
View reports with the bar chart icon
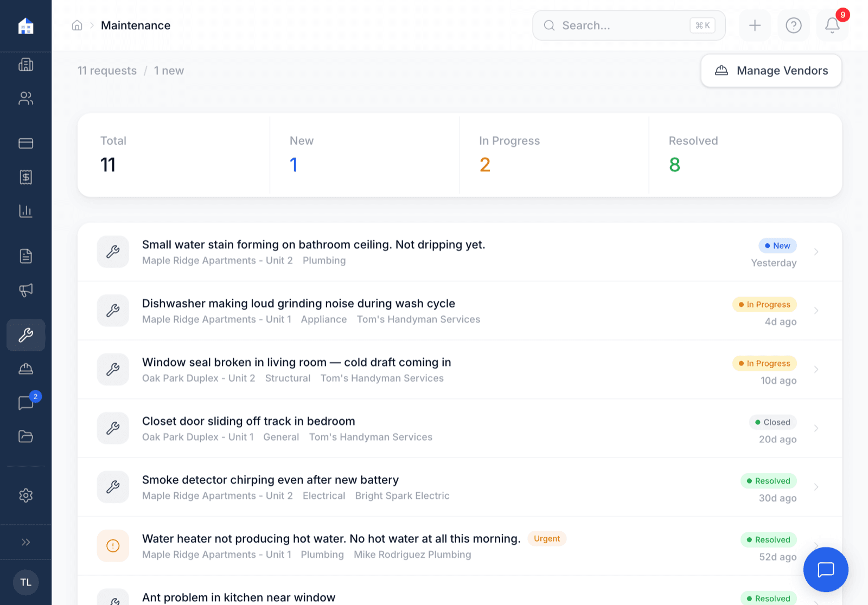click(x=25, y=211)
